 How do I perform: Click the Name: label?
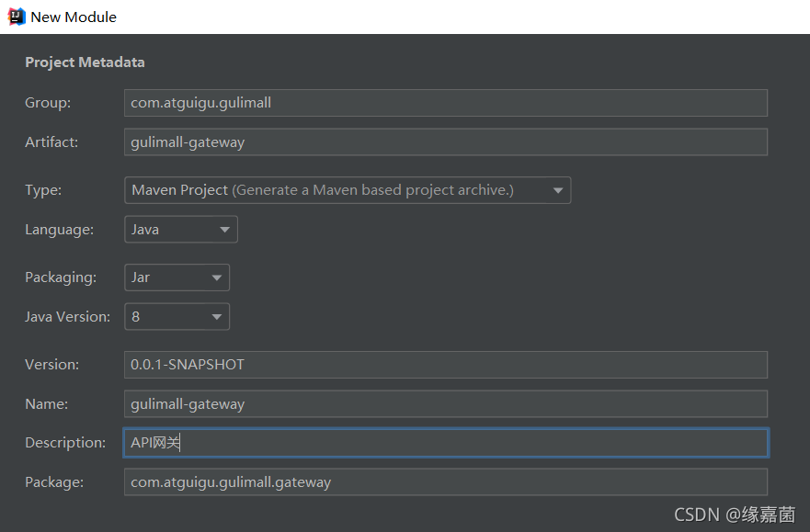point(46,403)
